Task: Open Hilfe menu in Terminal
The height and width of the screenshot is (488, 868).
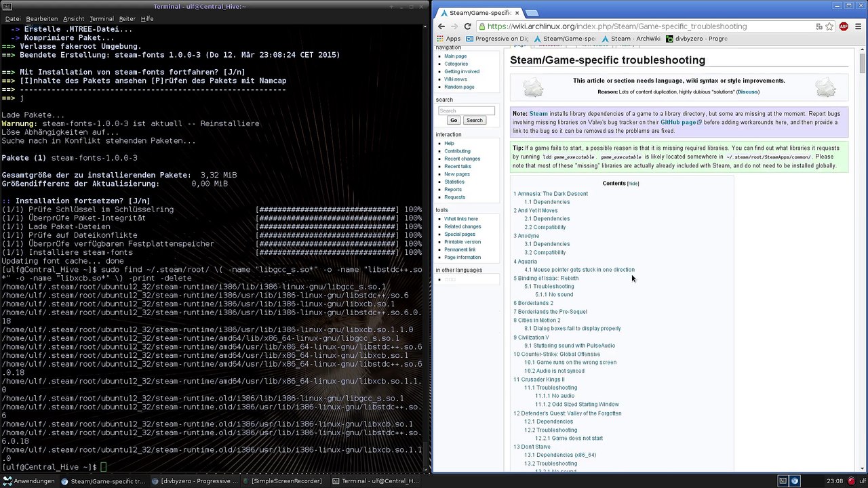Action: tap(147, 19)
